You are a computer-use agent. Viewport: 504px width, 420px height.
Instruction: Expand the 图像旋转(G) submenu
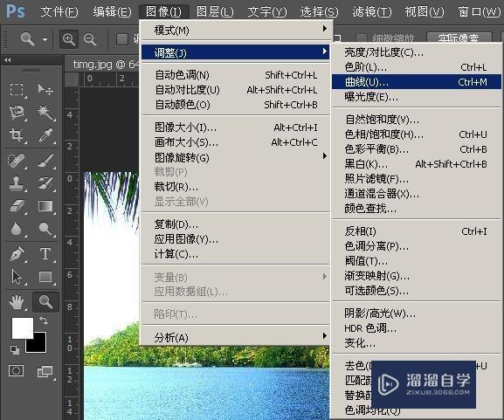[236, 157]
